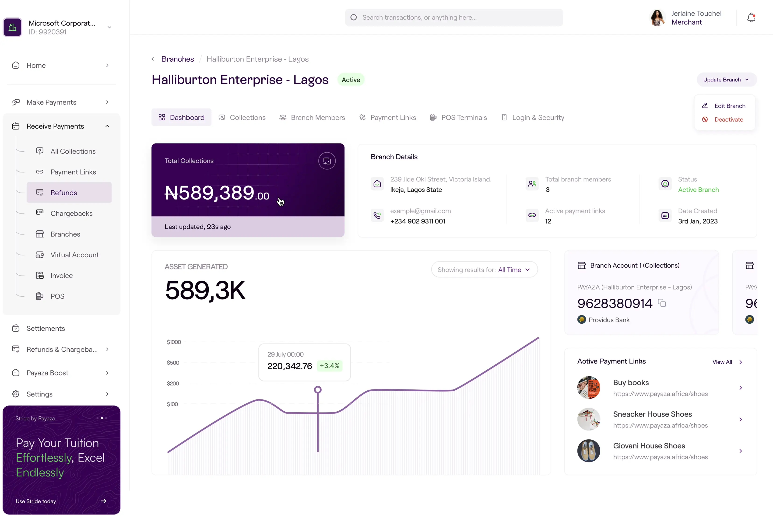Image resolution: width=773 pixels, height=532 pixels.
Task: Click the Deactivate prohibition icon
Action: click(705, 119)
